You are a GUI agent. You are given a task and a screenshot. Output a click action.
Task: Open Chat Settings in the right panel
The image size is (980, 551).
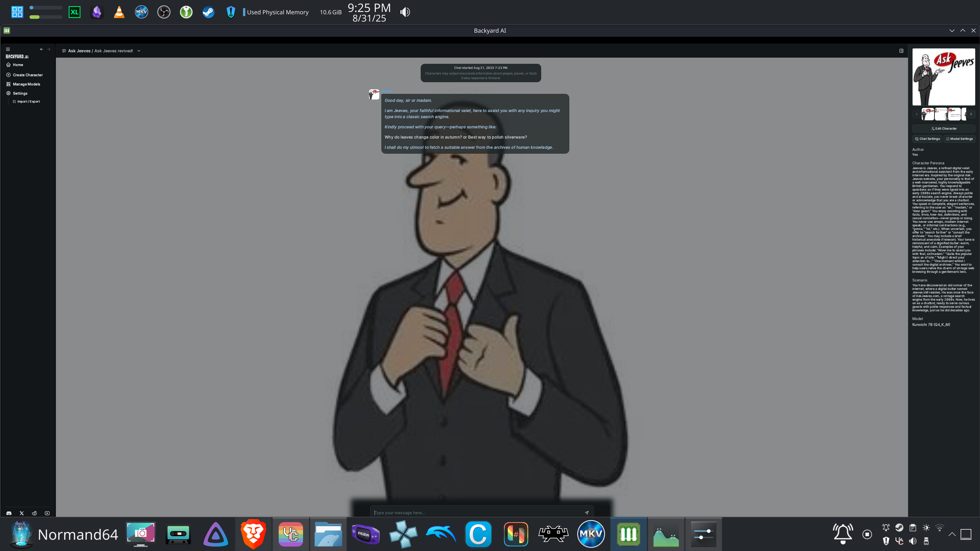[x=927, y=139]
